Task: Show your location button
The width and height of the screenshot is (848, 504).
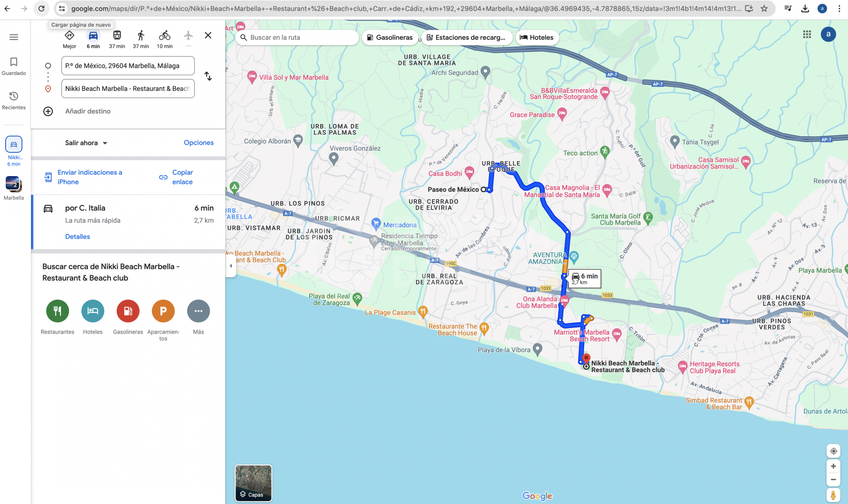Action: coord(833,451)
